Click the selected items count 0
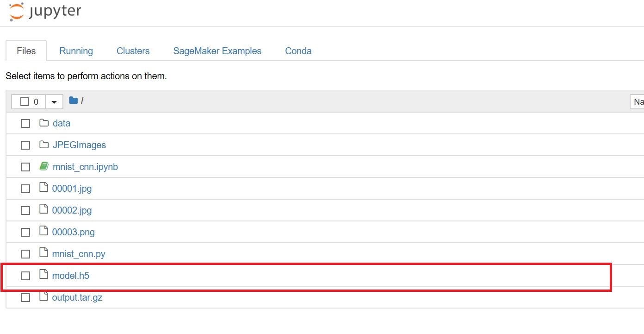 click(36, 101)
